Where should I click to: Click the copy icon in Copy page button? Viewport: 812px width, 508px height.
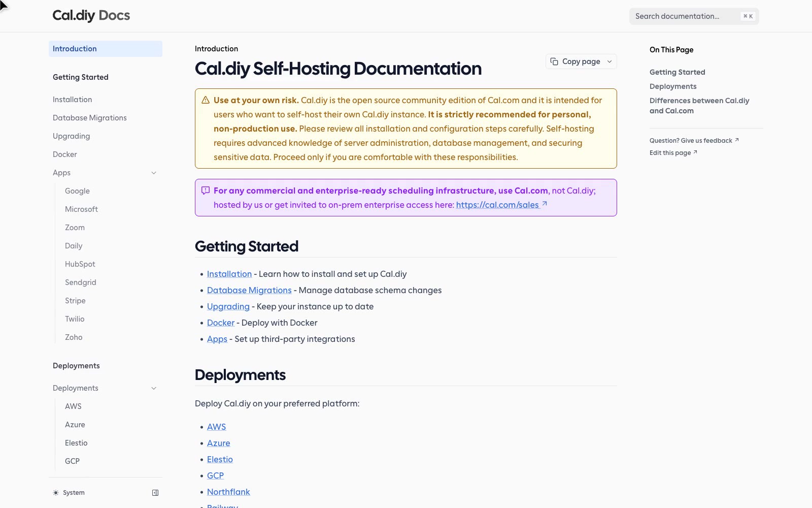pos(554,61)
